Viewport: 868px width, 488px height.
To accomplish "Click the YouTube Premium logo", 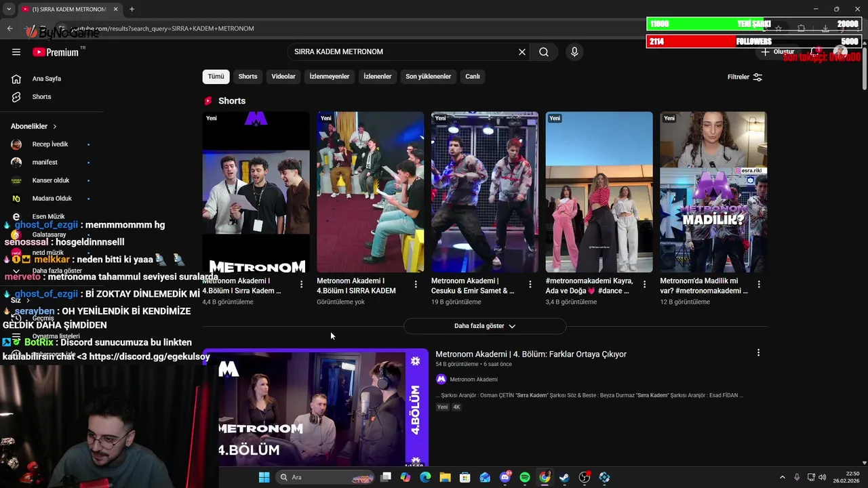I will [57, 52].
